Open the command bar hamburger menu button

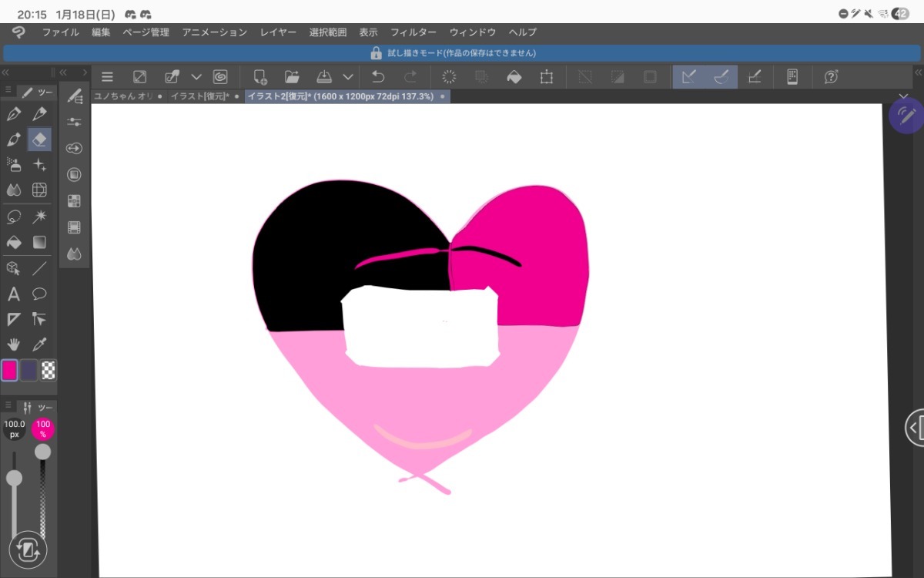(108, 77)
